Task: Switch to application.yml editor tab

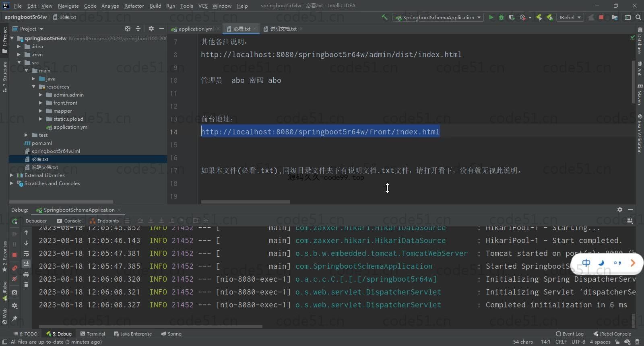Action: click(x=196, y=29)
